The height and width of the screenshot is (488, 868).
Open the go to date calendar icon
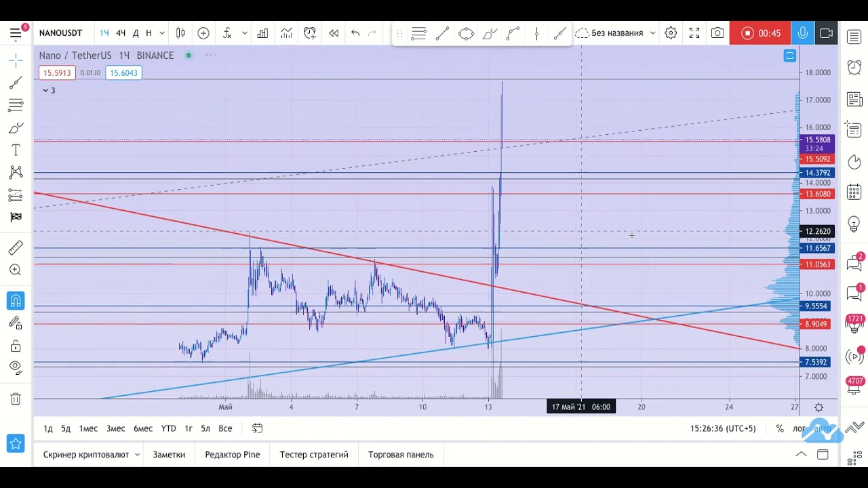257,428
